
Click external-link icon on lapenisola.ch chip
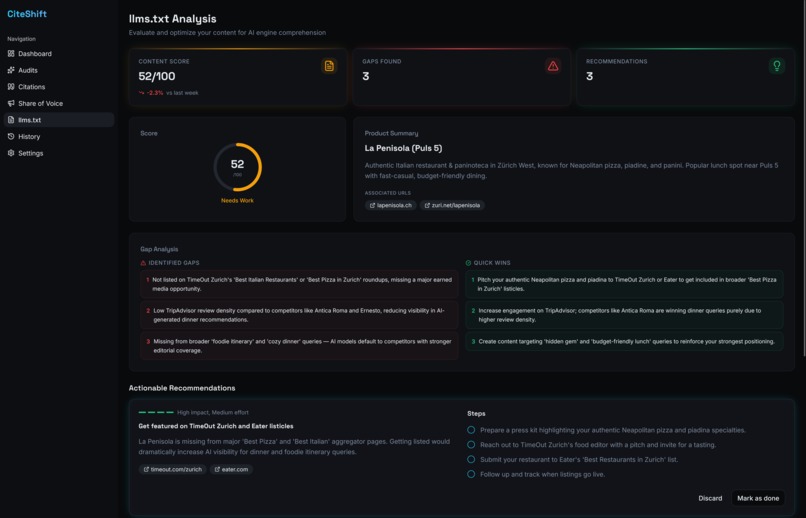coord(372,205)
